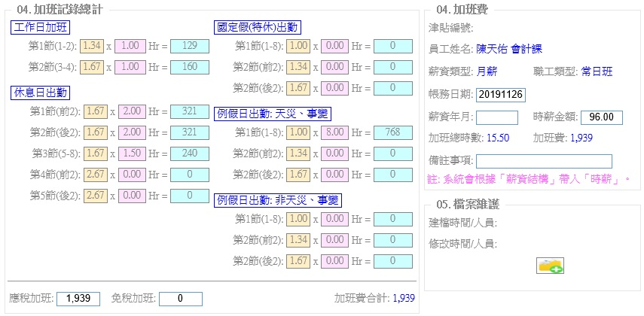Screen dimensions: 644x316
Task: Click 工作日加班 第1節 rate field 1.34
Action: (x=92, y=46)
